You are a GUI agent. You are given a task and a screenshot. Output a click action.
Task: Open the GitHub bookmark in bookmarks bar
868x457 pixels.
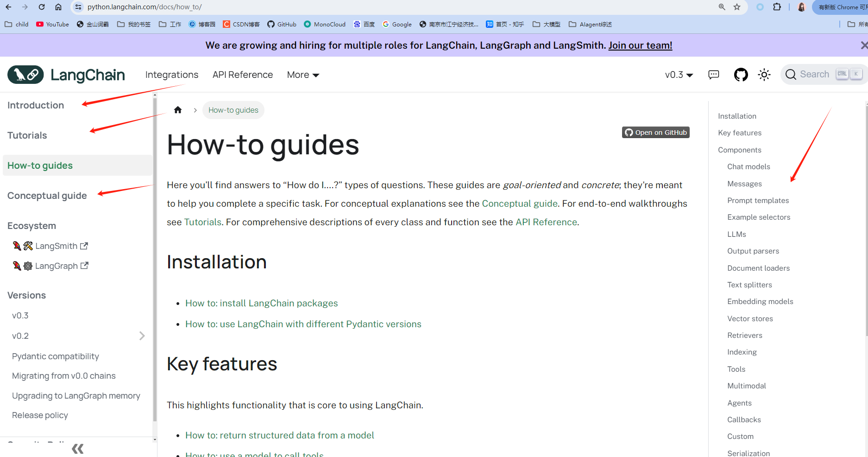click(282, 24)
